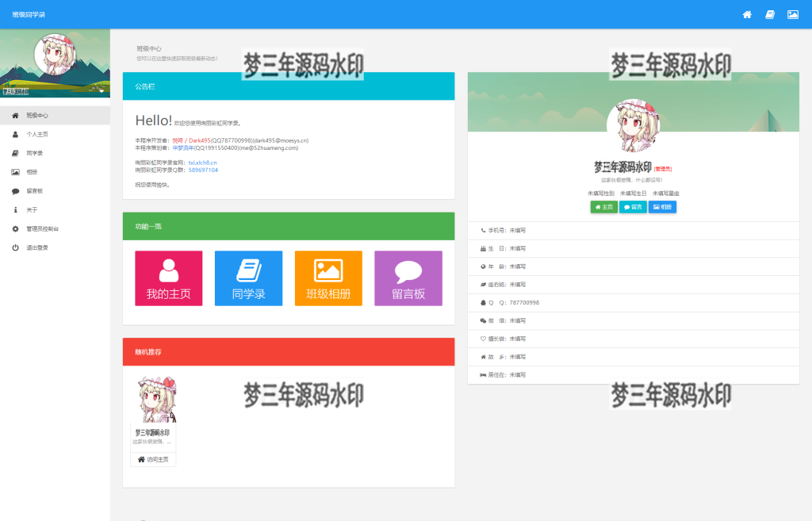Click the WeChat icon in 微信 row
812x521 pixels.
coord(483,320)
